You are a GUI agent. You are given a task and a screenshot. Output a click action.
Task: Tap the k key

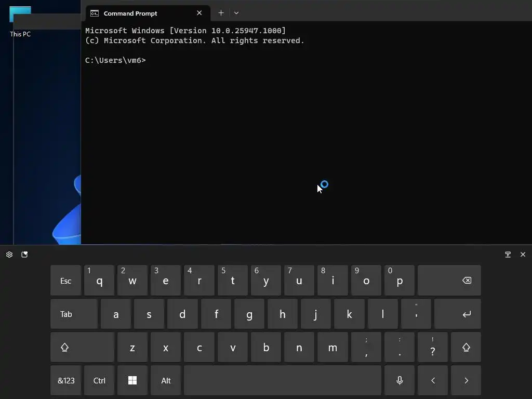click(349, 314)
